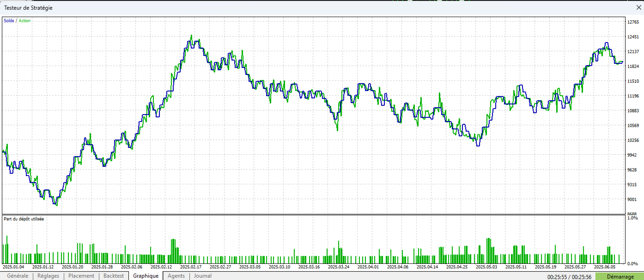644x280 pixels.
Task: Click the 2025.03.16 date label
Action: [309, 267]
